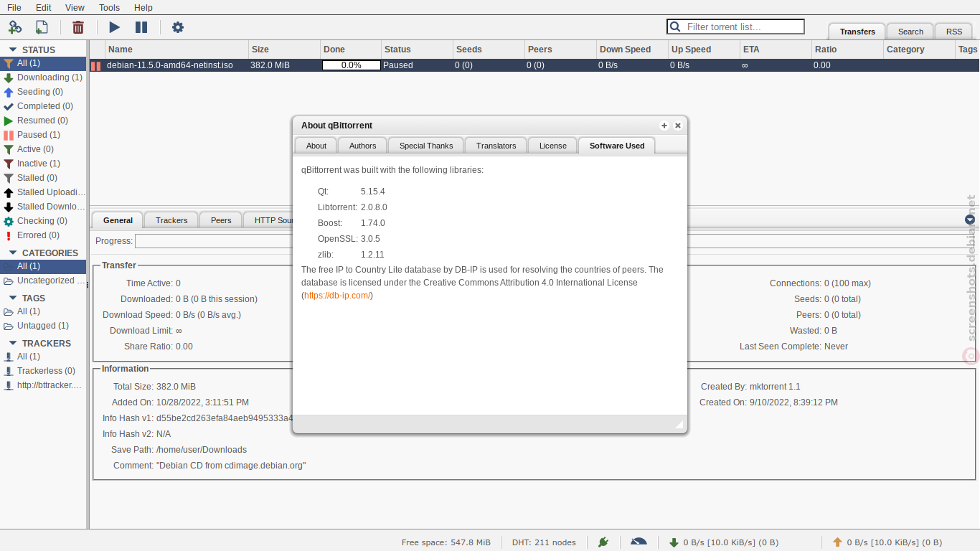Click DHT: 211 nodes in status bar

(544, 542)
